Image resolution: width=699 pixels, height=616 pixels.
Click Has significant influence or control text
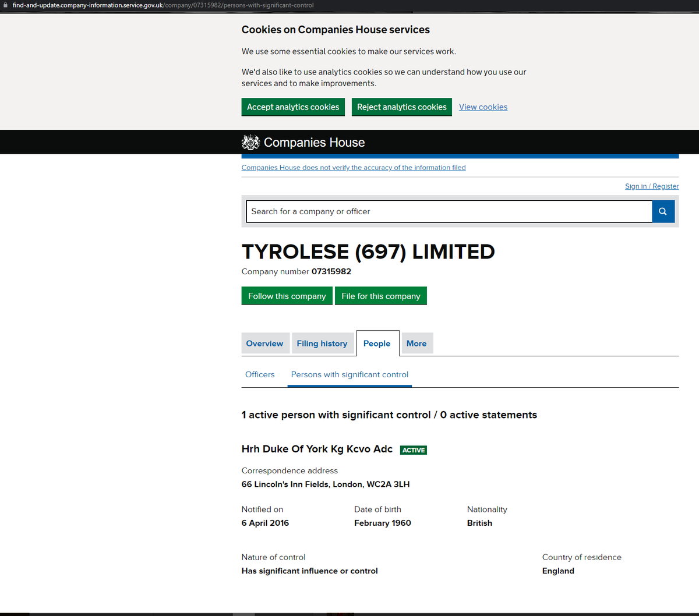pyautogui.click(x=310, y=571)
